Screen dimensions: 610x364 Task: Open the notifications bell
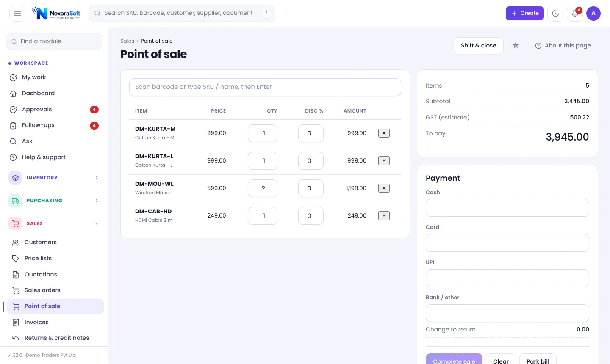575,13
